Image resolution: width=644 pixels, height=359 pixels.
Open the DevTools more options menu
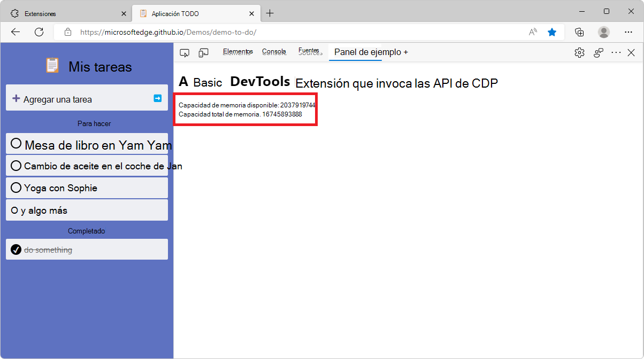point(616,52)
